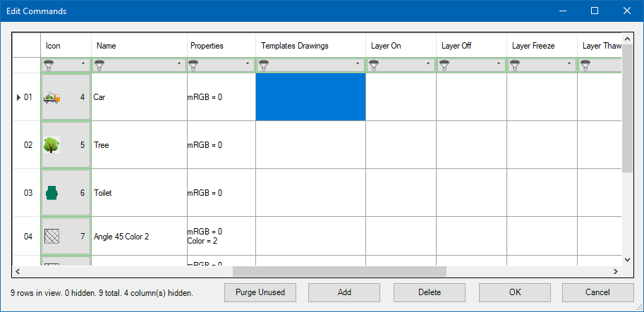Sort by the Name column header
644x312 pixels.
tap(139, 46)
